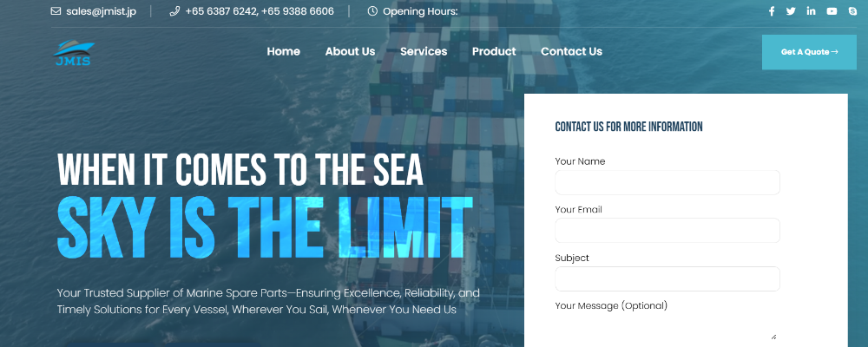868x347 pixels.
Task: Click the sales@jmist.jp email link
Action: coord(102,11)
